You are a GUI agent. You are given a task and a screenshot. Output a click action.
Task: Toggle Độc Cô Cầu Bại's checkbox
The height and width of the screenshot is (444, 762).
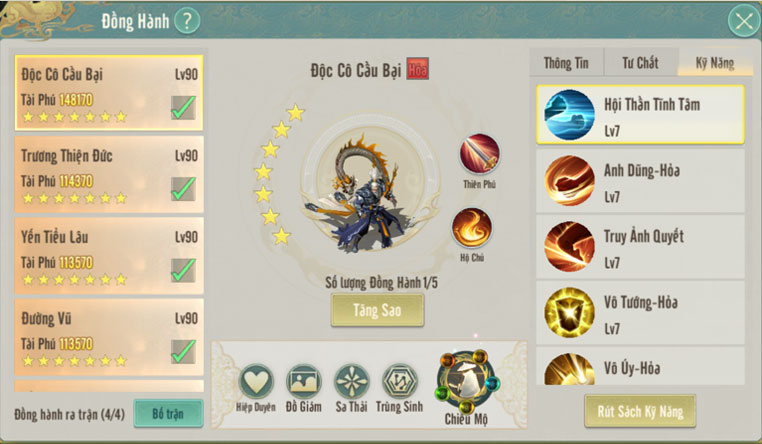click(x=184, y=107)
